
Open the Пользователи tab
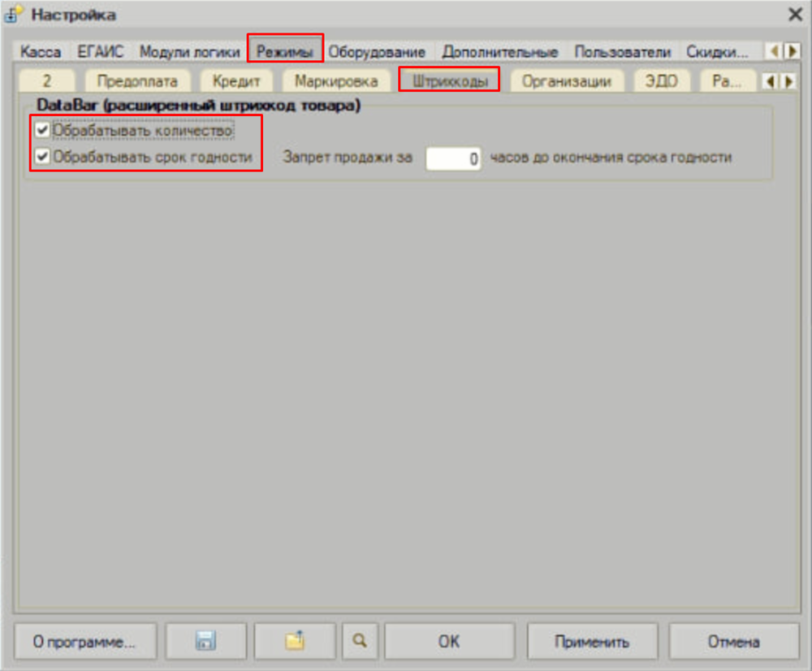coord(622,51)
